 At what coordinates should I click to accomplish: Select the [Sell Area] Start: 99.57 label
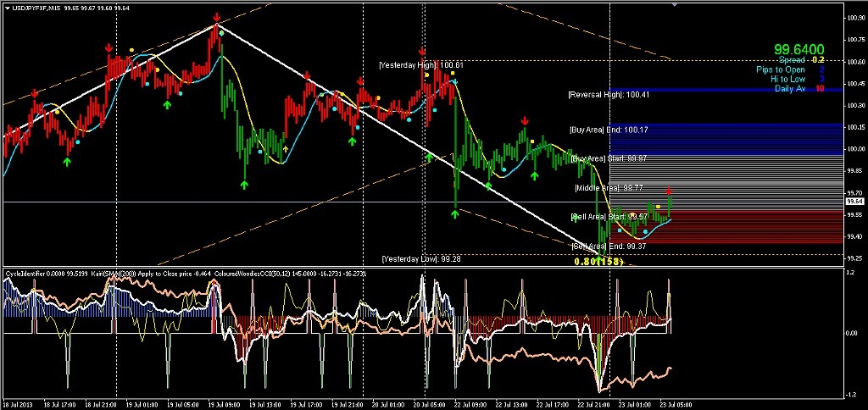(609, 216)
